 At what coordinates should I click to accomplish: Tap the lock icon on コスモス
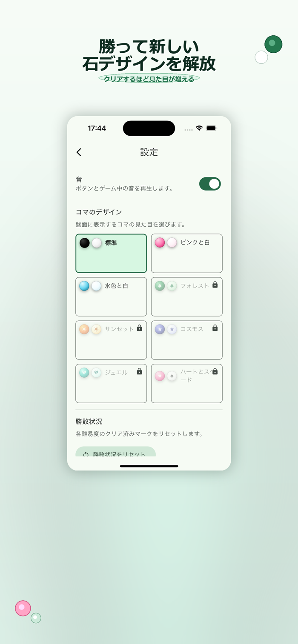click(x=215, y=328)
